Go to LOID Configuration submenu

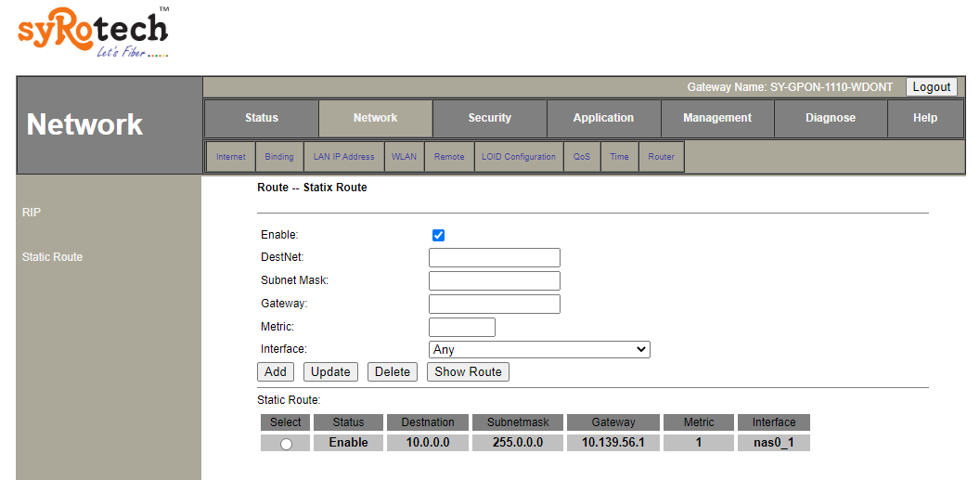[519, 157]
